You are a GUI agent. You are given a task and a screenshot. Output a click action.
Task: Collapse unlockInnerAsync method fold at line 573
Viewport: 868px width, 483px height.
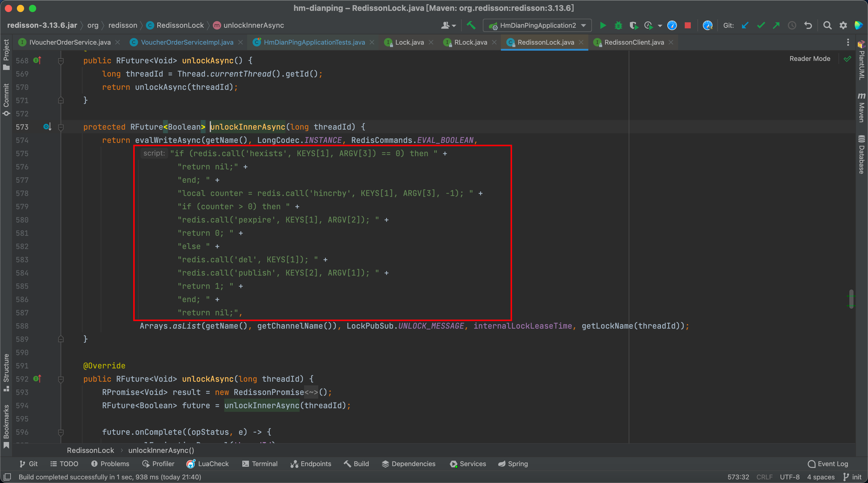tap(61, 128)
